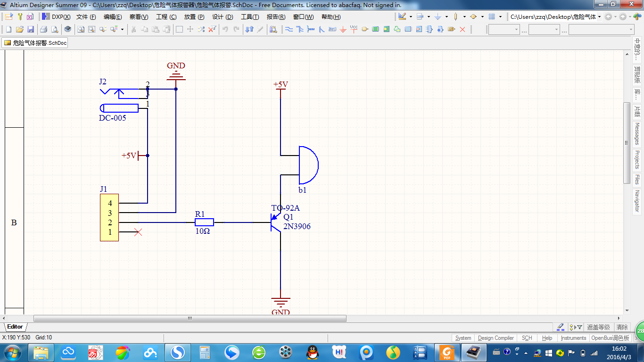
Task: Open the Projects side panel tab
Action: tap(637, 159)
